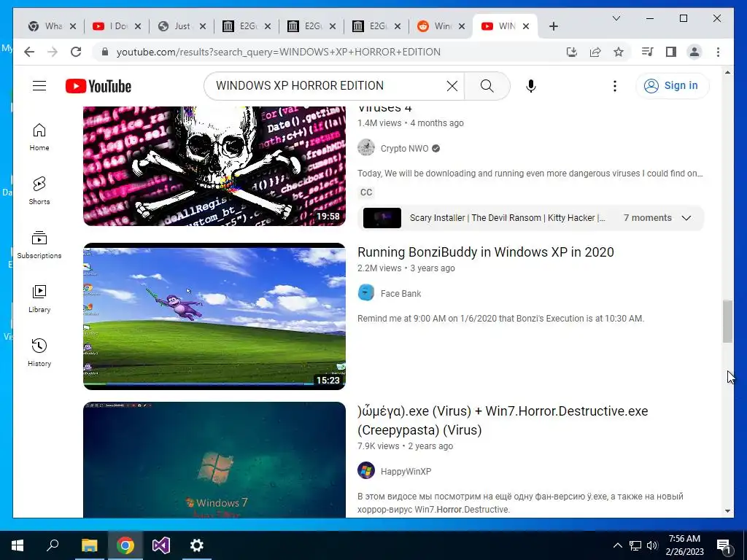Play the skull viruses video thumbnail

tap(214, 166)
